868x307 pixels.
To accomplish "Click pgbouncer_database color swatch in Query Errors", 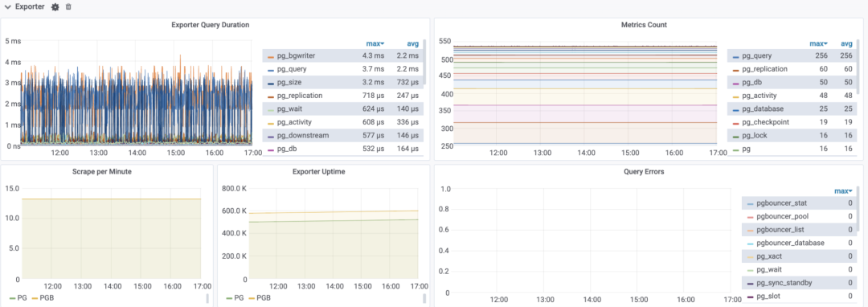I will (x=750, y=244).
